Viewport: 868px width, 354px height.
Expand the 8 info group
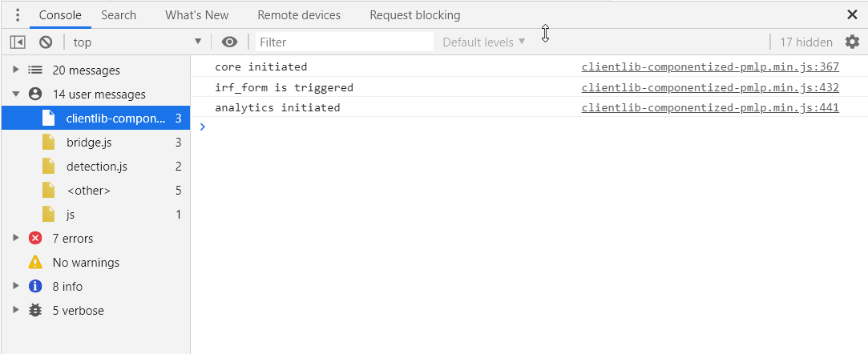[15, 286]
